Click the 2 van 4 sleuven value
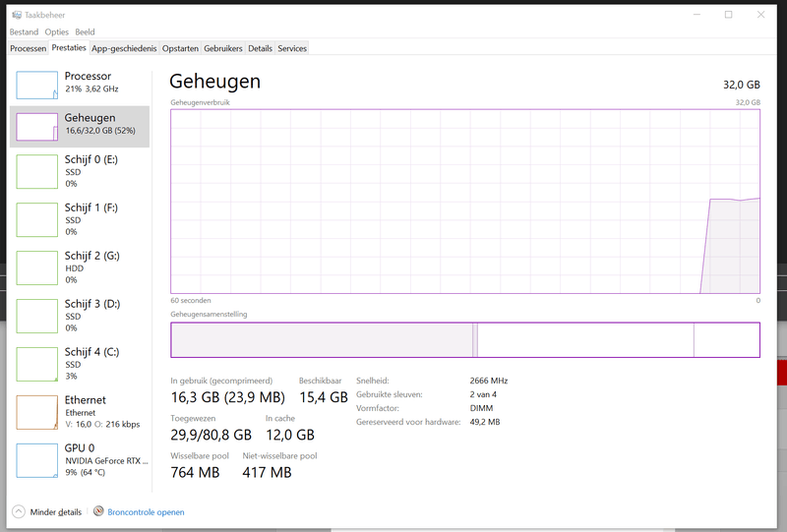Viewport: 787px width, 532px height. coord(483,394)
